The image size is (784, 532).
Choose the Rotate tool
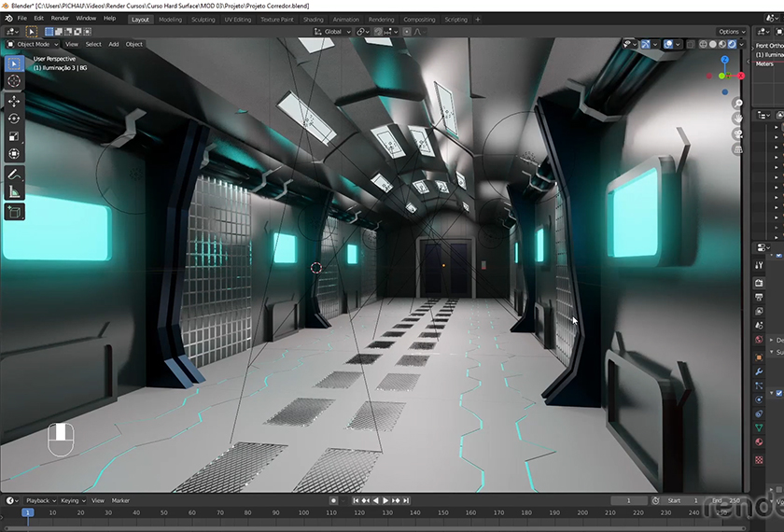14,119
